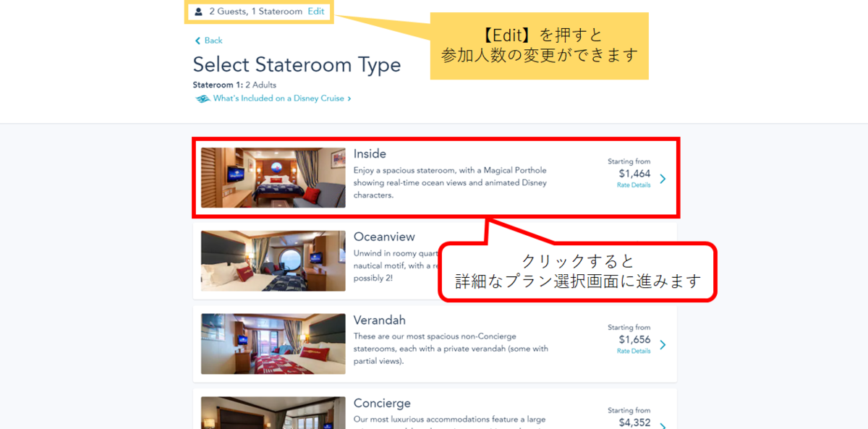Read the Inside stateroom description text
The height and width of the screenshot is (429, 868).
(x=450, y=182)
